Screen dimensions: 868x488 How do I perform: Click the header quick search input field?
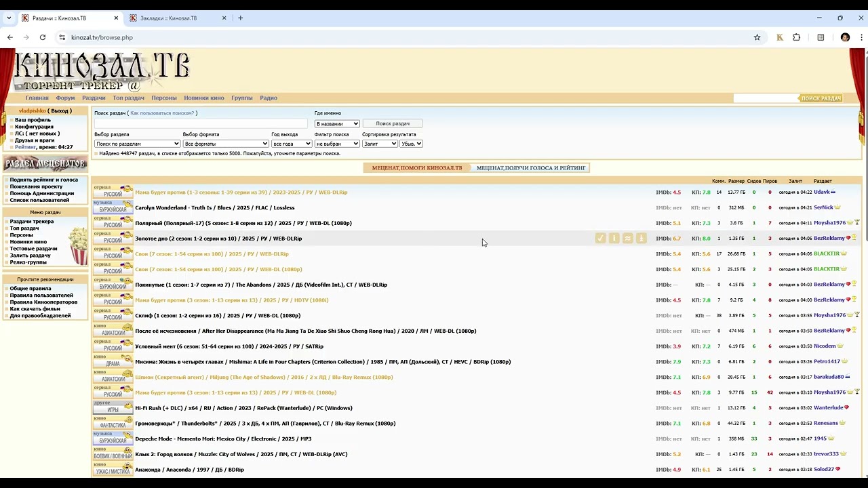pyautogui.click(x=766, y=98)
